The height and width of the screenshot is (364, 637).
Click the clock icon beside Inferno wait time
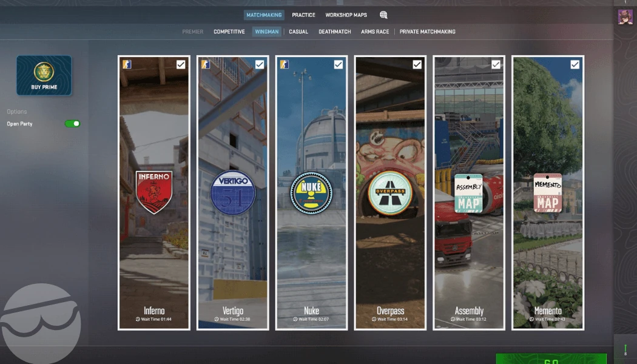(x=138, y=319)
